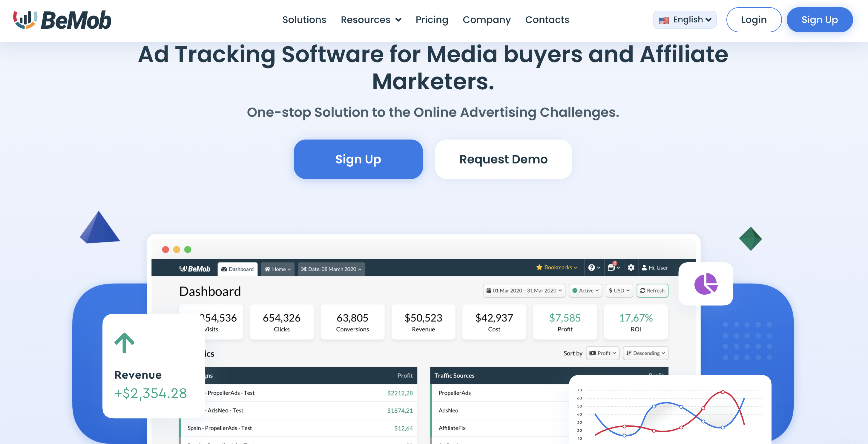Go to the Solutions menu item

pos(304,20)
